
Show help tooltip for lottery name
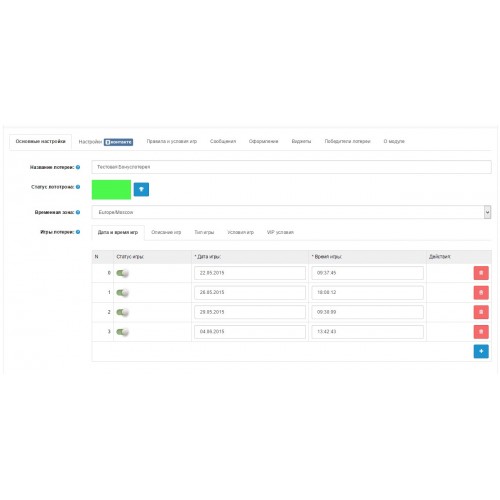coord(78,167)
